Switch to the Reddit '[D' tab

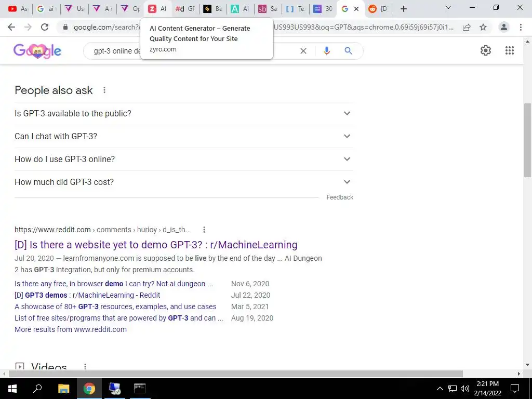tap(378, 9)
